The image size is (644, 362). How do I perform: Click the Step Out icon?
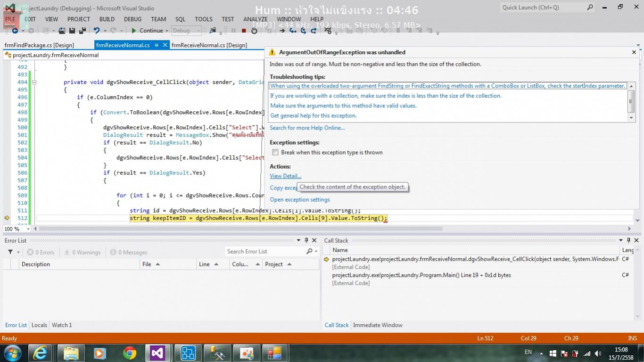coord(314,31)
